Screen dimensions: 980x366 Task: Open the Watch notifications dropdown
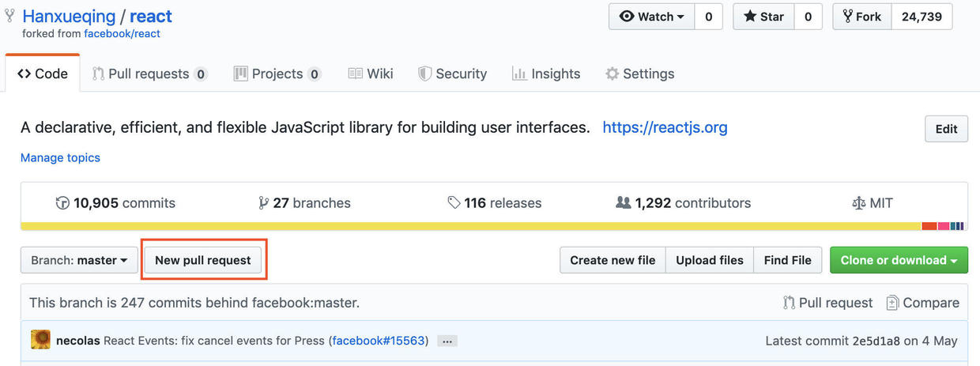pos(651,17)
